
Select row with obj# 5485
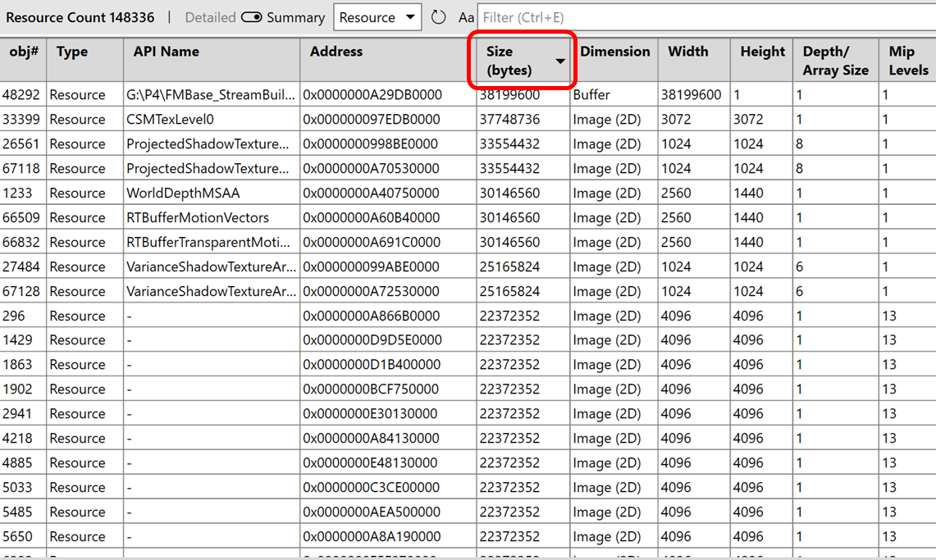[468, 512]
